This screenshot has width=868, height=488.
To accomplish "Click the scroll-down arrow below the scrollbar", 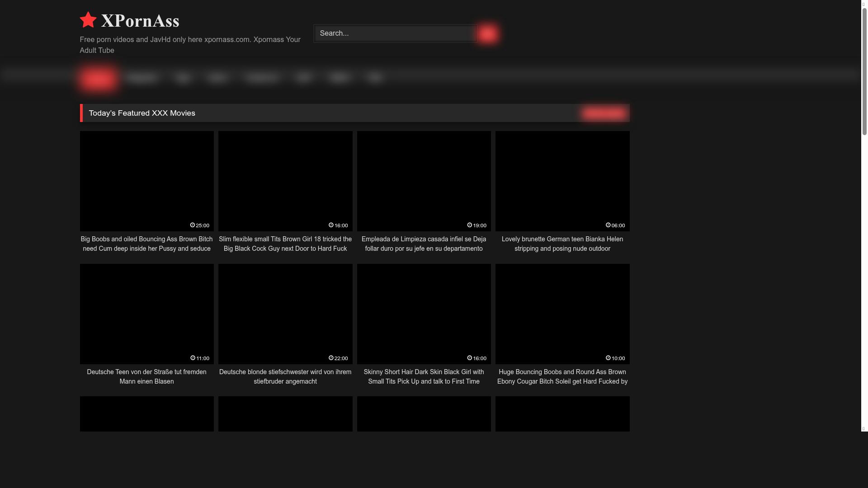I will (863, 428).
